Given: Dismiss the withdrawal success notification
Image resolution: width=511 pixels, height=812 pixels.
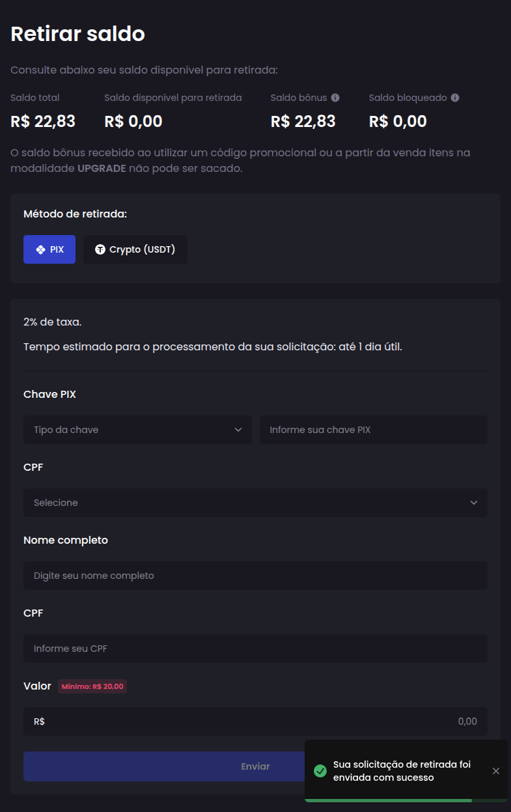Looking at the screenshot, I should pos(496,771).
